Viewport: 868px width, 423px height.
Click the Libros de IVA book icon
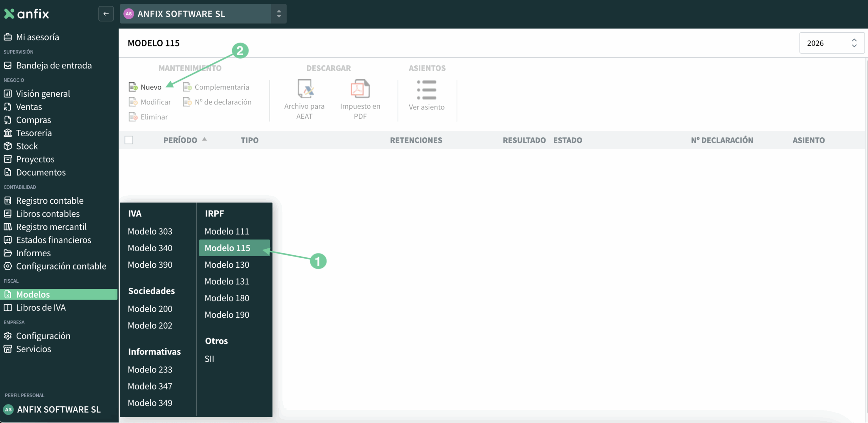click(x=8, y=307)
